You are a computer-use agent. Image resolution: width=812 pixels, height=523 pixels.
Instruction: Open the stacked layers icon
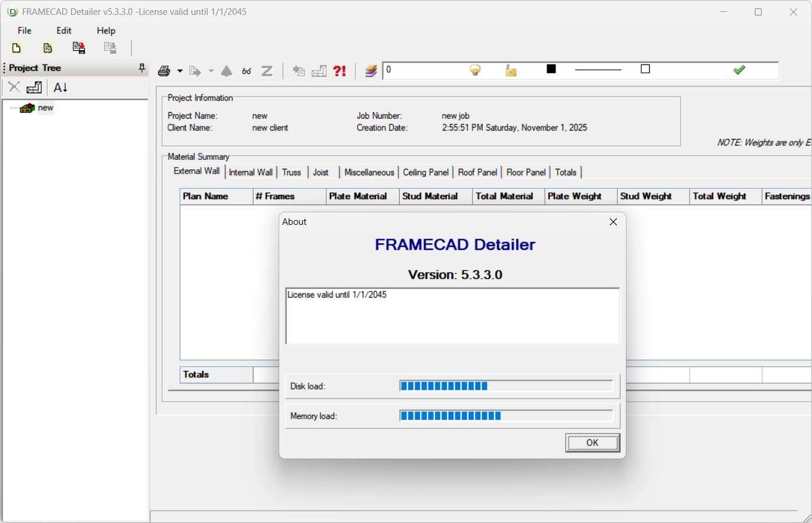371,72
